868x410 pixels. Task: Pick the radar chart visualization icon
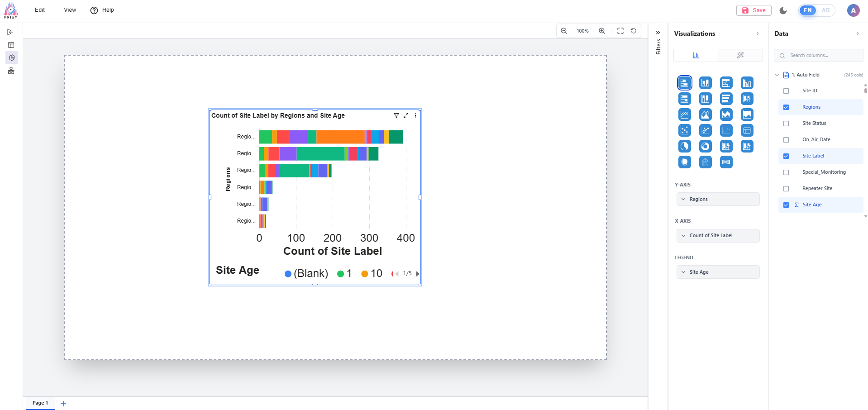click(x=705, y=162)
